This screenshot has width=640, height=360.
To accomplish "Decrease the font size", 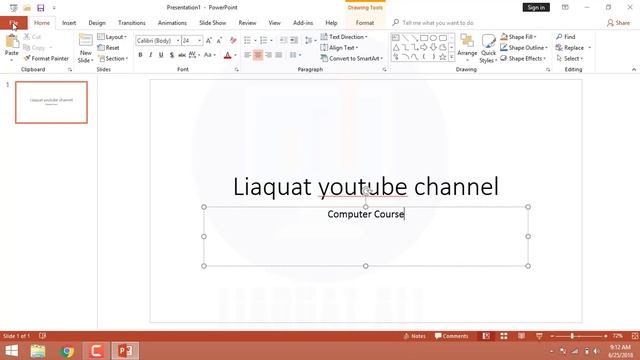I will pyautogui.click(x=220, y=40).
